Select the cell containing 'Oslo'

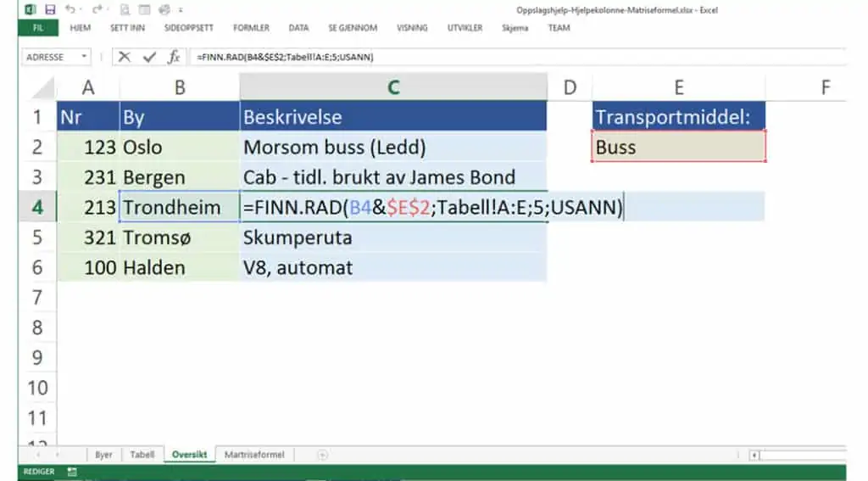pos(180,147)
